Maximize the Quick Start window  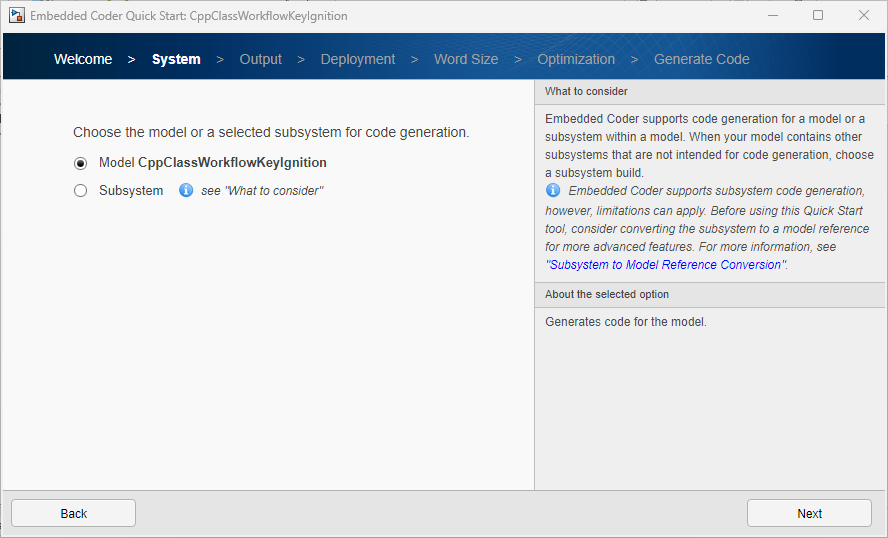(818, 16)
